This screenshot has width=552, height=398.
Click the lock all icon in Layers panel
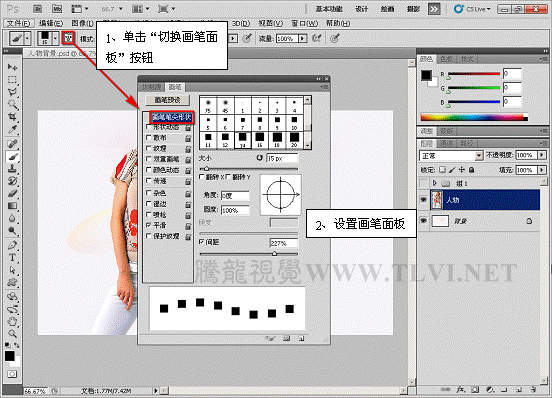(472, 170)
